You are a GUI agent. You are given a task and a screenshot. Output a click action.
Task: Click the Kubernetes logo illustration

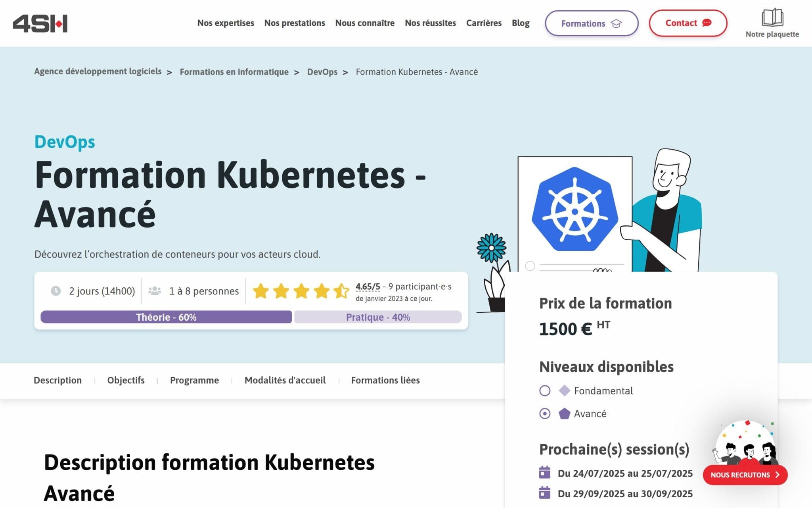coord(575,209)
